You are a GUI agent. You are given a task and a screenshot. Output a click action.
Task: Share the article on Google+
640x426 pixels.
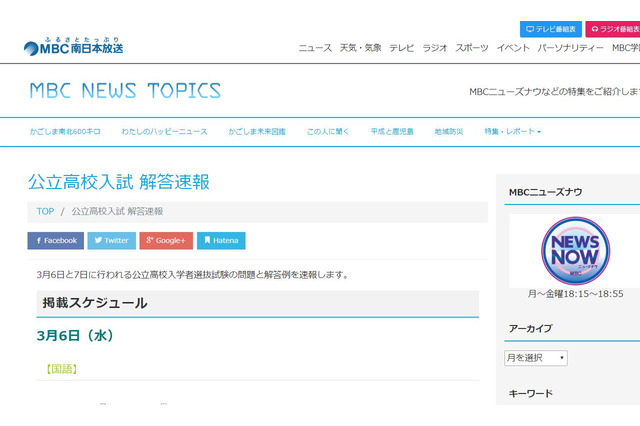[x=166, y=240]
